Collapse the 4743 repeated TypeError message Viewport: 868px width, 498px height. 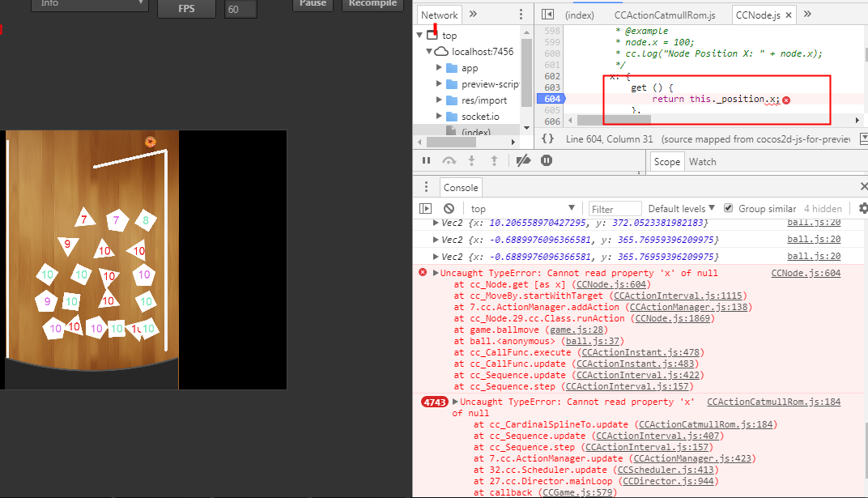point(456,402)
